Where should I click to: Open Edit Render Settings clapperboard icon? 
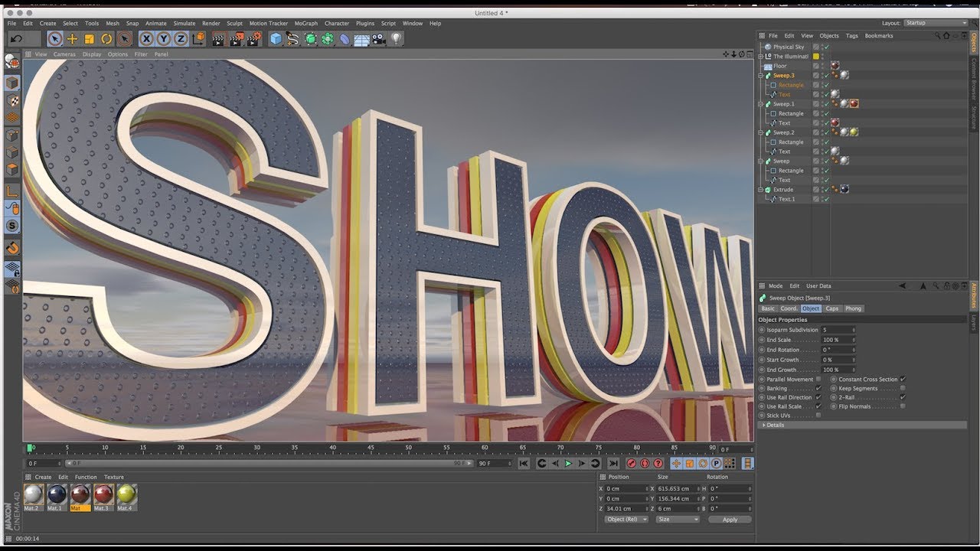point(254,39)
